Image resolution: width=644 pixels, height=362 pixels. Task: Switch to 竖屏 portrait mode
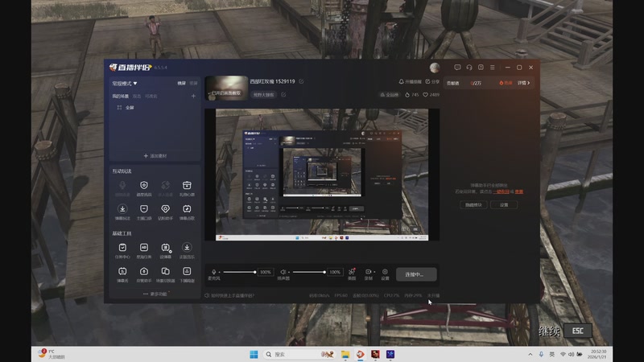coord(193,84)
